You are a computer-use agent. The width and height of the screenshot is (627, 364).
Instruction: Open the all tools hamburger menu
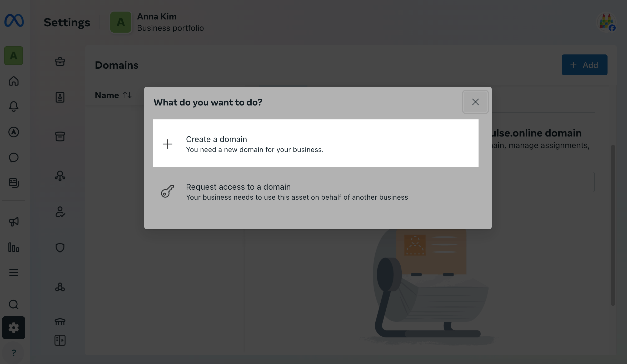pos(14,272)
